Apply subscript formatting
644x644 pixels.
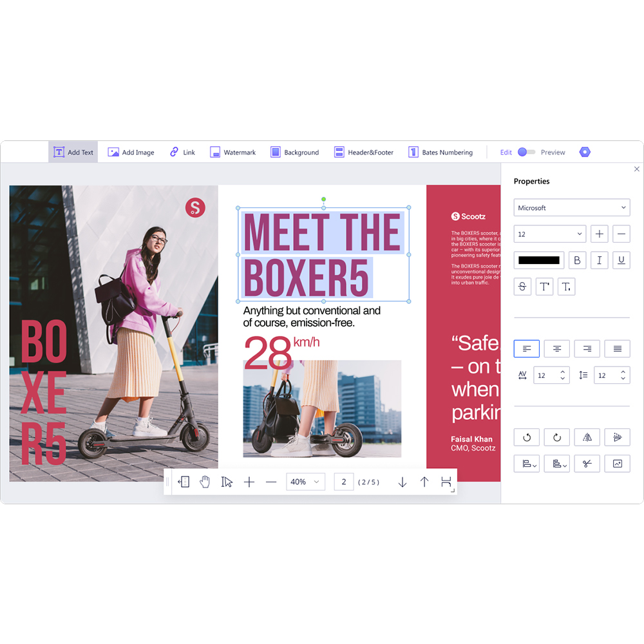point(566,287)
